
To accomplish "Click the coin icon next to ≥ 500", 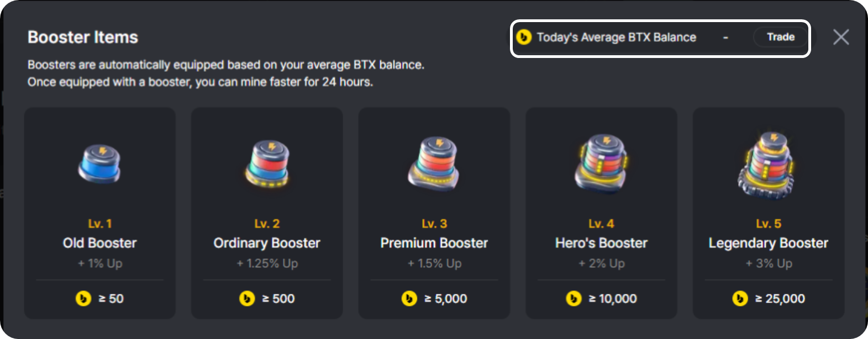I will (247, 299).
